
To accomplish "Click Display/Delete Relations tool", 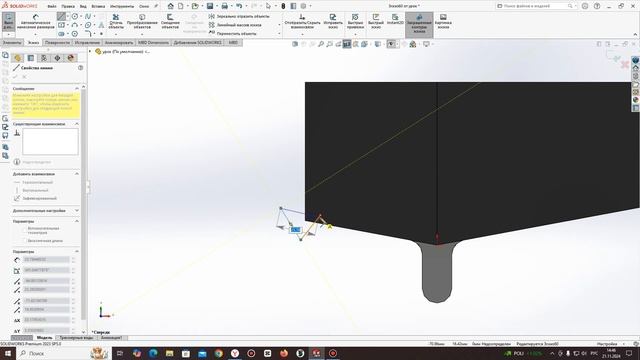I will click(x=302, y=21).
